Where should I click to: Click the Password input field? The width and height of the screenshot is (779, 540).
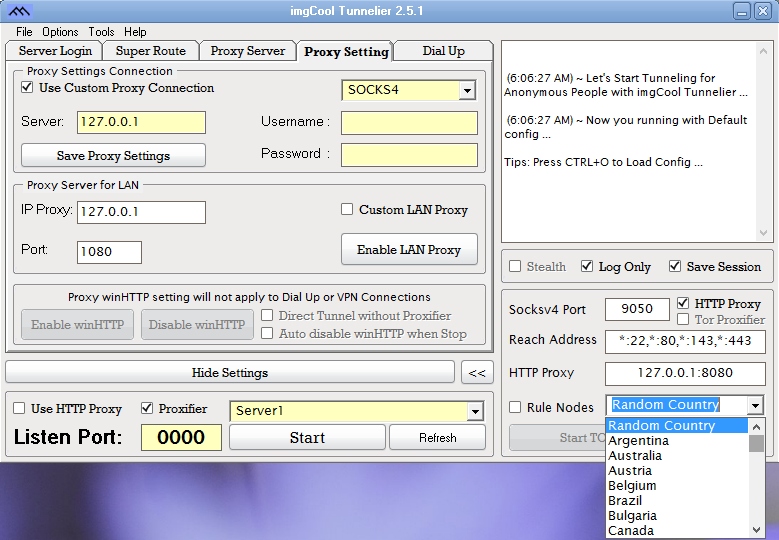click(409, 154)
